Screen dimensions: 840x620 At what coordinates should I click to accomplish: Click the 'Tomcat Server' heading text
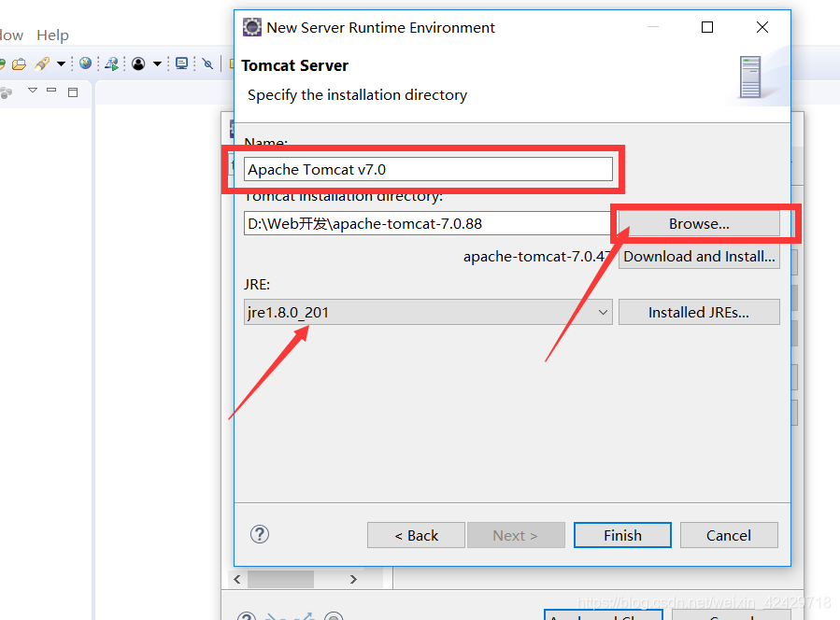point(294,65)
